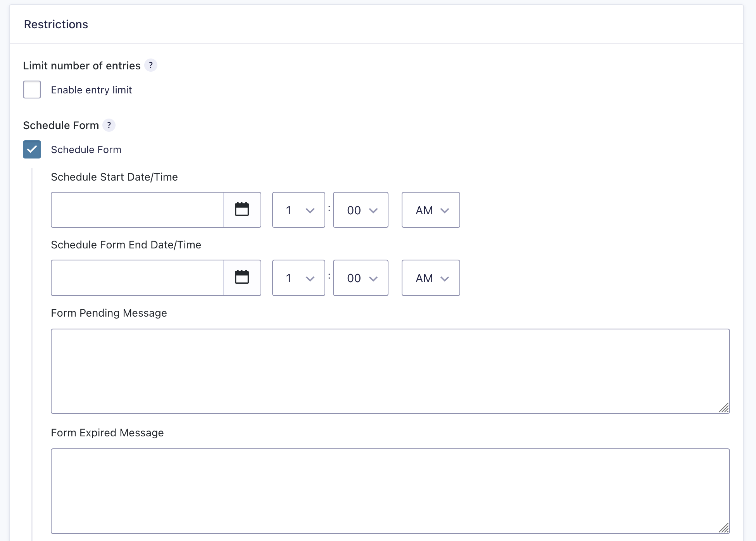Open start time minutes dropdown
The height and width of the screenshot is (541, 756).
click(361, 210)
